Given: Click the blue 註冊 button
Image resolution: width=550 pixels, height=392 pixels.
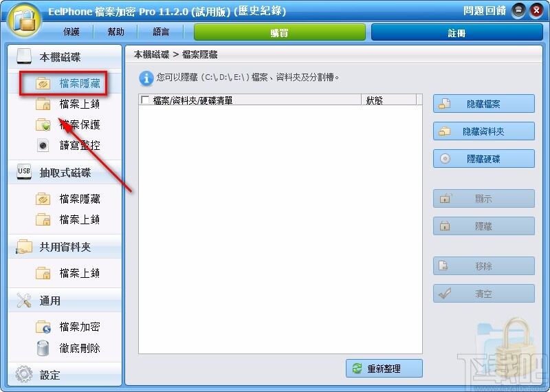Looking at the screenshot, I should tap(456, 32).
